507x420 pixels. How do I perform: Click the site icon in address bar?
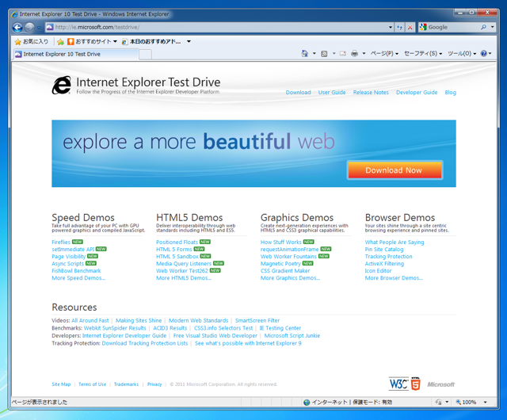tap(50, 27)
